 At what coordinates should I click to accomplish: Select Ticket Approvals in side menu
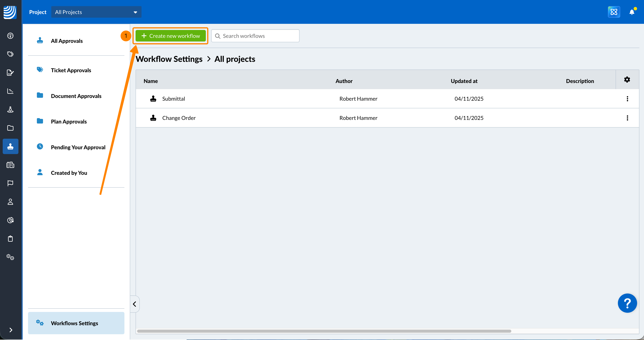pyautogui.click(x=71, y=70)
